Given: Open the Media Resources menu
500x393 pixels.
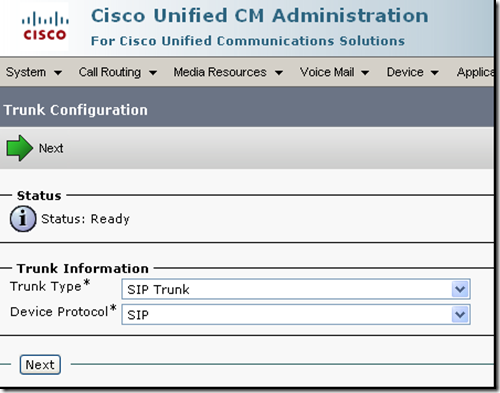Looking at the screenshot, I should (x=228, y=72).
